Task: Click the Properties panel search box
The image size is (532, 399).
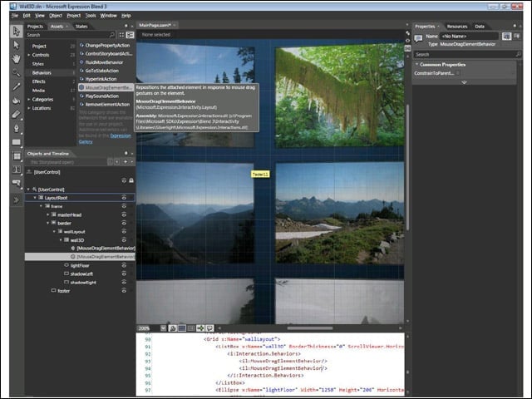Action: (x=467, y=54)
